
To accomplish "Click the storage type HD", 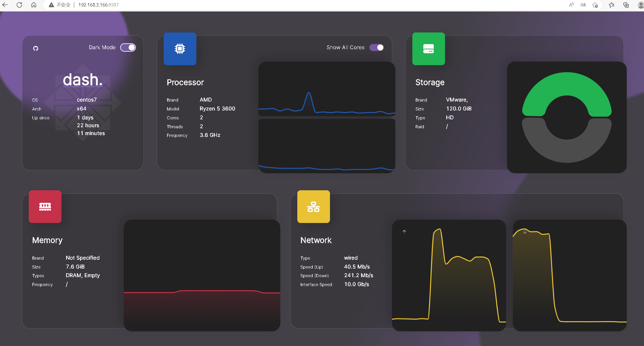I will pyautogui.click(x=450, y=118).
